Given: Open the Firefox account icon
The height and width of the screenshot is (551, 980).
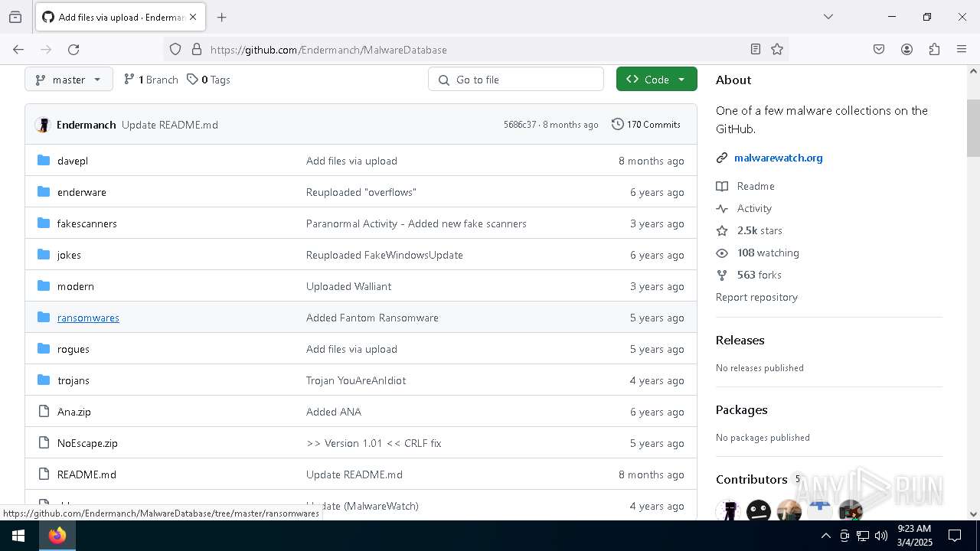Looking at the screenshot, I should 906,50.
